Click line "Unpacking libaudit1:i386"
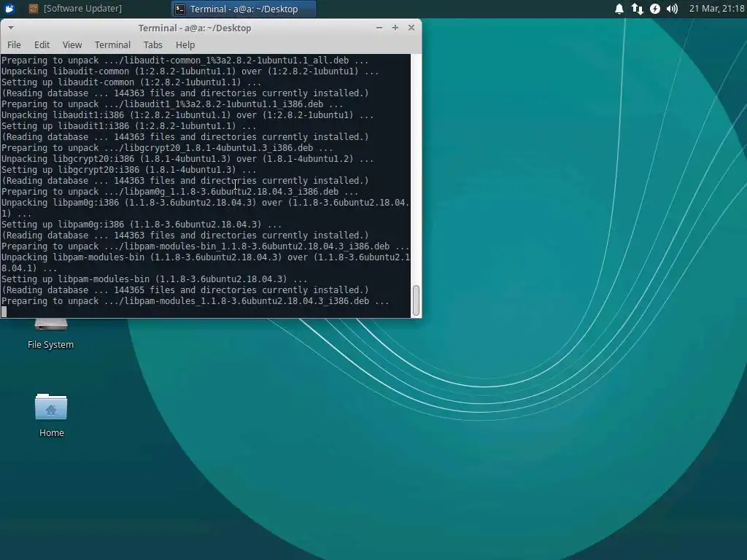 pyautogui.click(x=187, y=114)
